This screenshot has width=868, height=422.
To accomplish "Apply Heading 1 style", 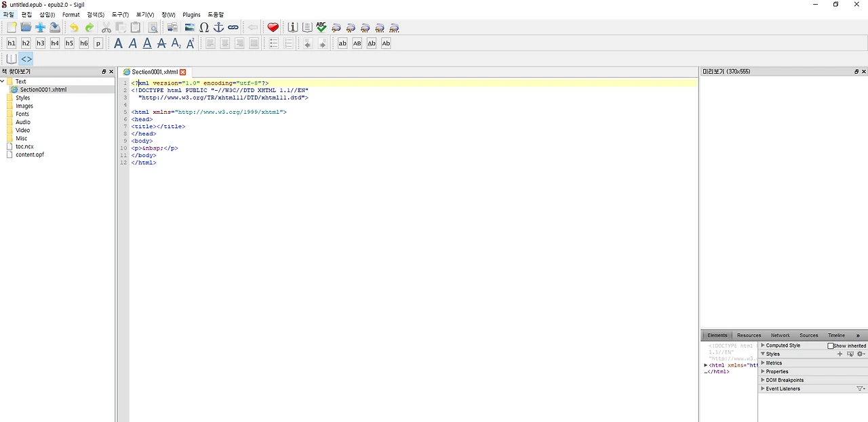I will coord(12,43).
